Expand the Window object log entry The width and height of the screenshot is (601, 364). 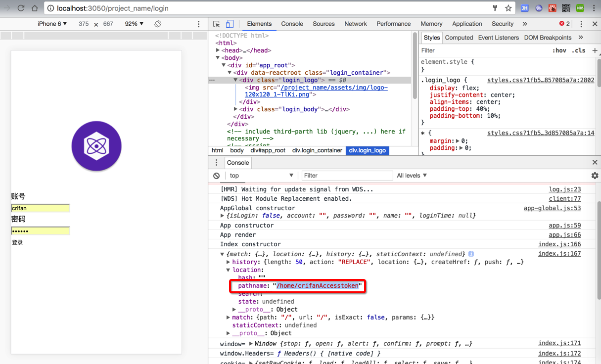tap(251, 343)
